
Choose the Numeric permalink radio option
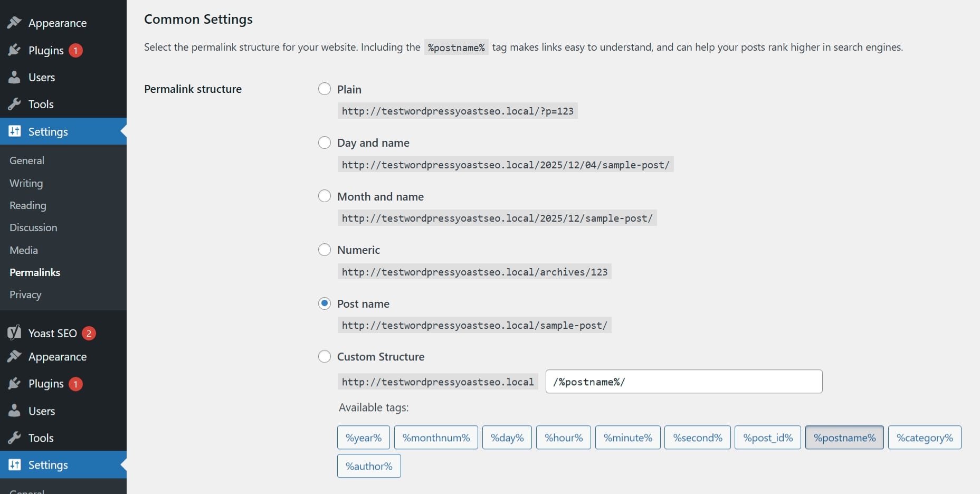[x=325, y=250]
